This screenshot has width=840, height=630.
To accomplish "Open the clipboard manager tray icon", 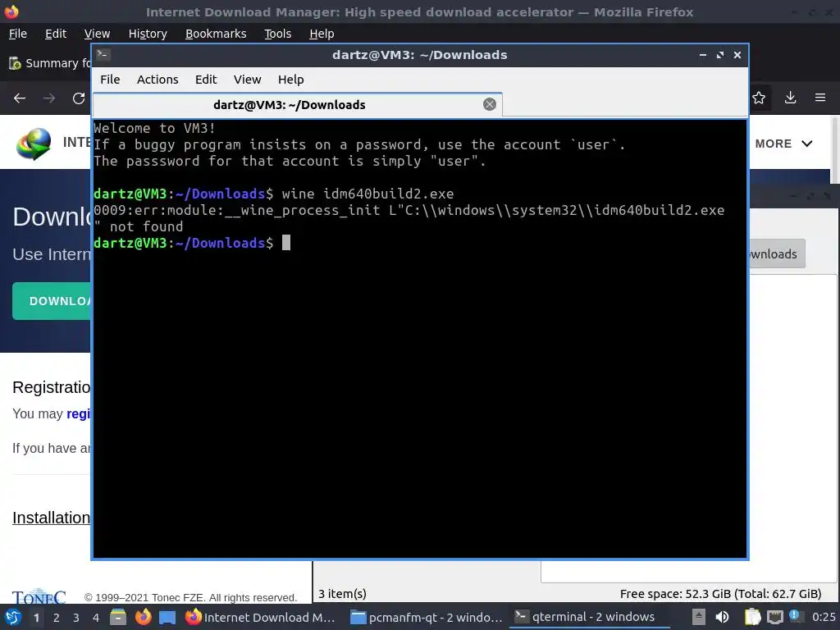I will tap(753, 617).
